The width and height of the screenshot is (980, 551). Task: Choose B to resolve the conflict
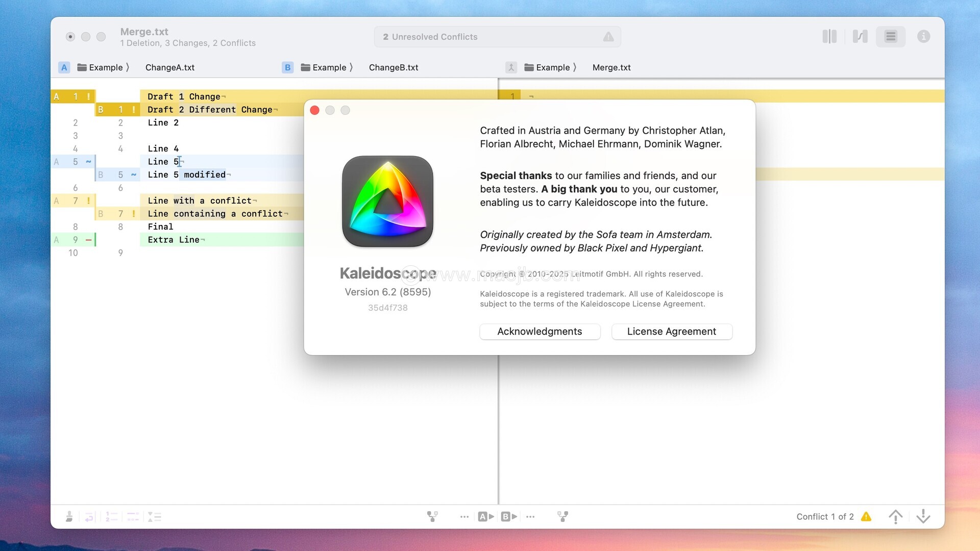tap(509, 517)
